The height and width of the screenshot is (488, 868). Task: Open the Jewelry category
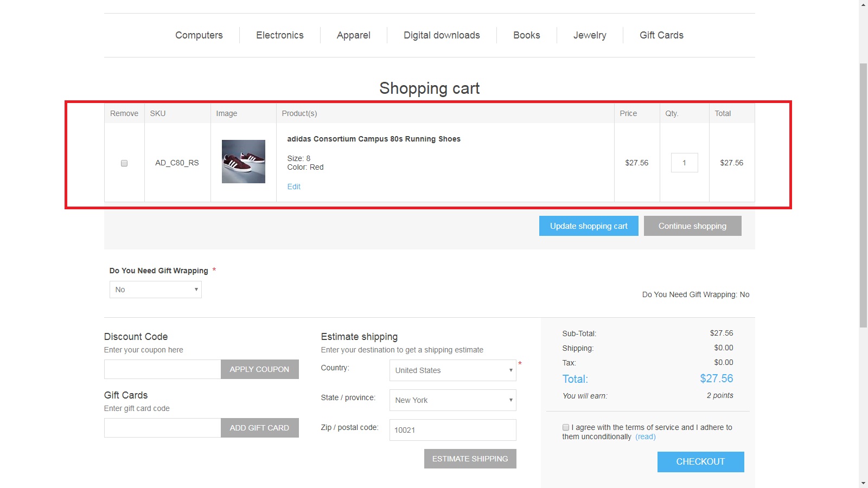click(590, 35)
